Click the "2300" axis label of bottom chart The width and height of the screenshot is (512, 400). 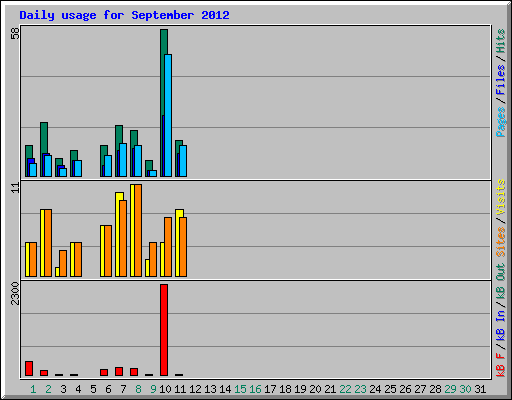click(15, 293)
